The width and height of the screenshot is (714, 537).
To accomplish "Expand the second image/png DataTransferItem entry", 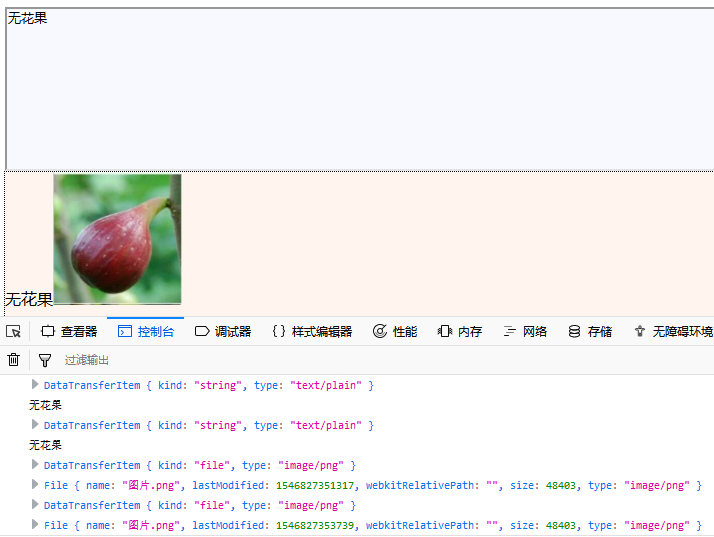I will (x=35, y=505).
